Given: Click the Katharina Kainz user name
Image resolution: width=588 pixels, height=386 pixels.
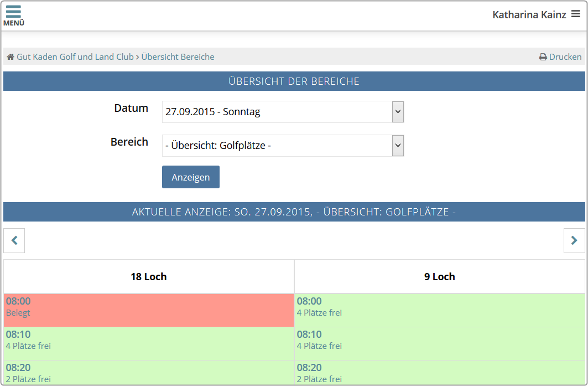Looking at the screenshot, I should (529, 15).
